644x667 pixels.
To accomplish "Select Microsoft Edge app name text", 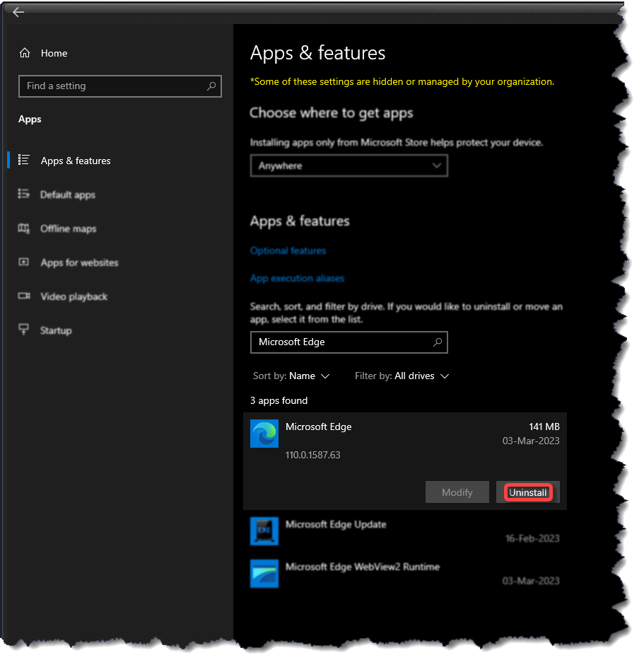I will point(318,427).
